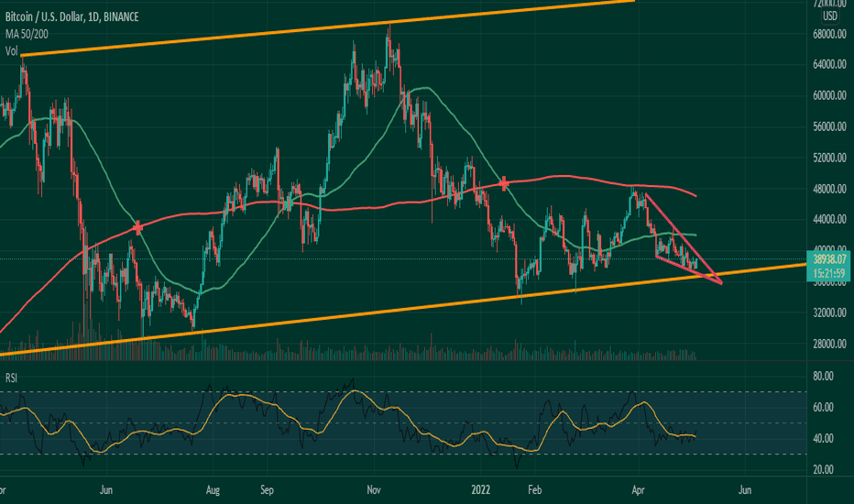This screenshot has width=854, height=504.
Task: Click the Feb label on time axis
Action: (x=535, y=490)
